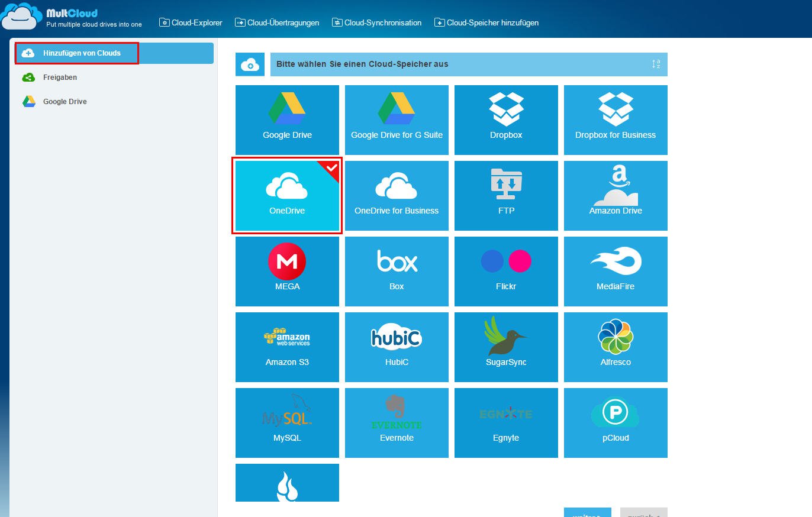Pick the pCloud tile

[x=616, y=423]
